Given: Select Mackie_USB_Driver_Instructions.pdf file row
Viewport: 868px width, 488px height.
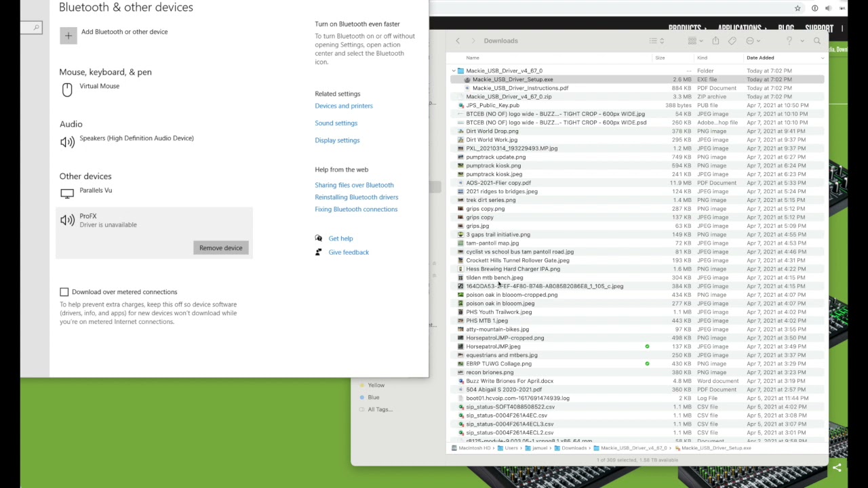Looking at the screenshot, I should click(x=637, y=88).
